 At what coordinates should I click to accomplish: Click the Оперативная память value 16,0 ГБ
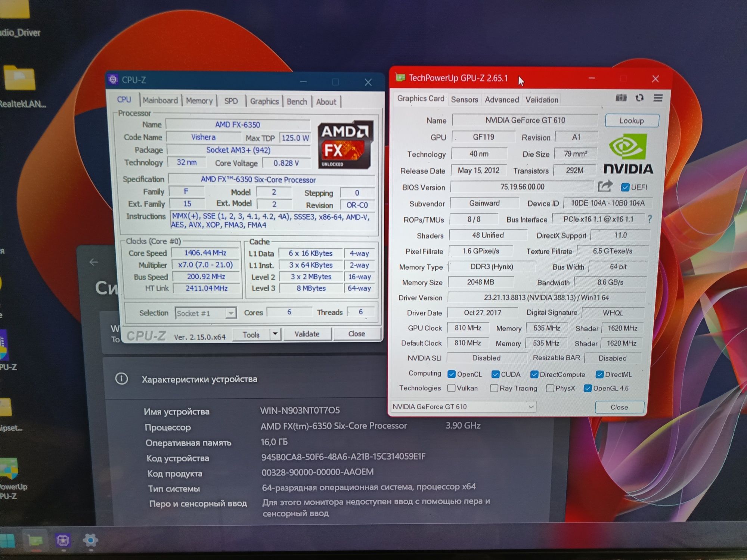274,442
